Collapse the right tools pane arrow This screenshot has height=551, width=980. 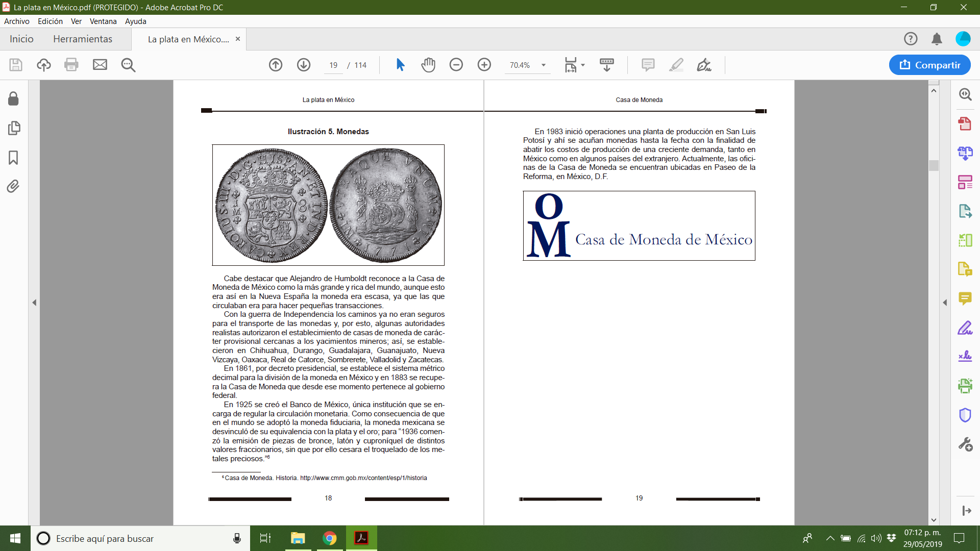coord(945,303)
